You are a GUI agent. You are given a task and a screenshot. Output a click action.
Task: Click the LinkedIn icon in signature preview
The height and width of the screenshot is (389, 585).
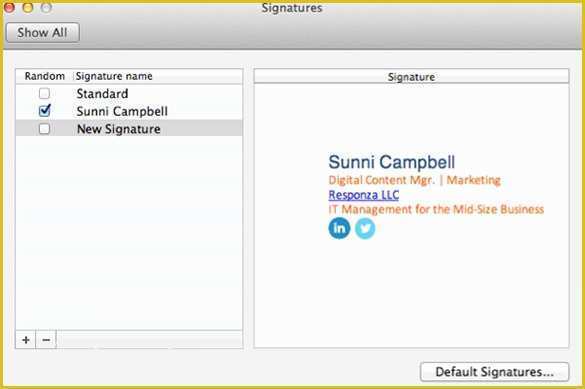point(339,228)
